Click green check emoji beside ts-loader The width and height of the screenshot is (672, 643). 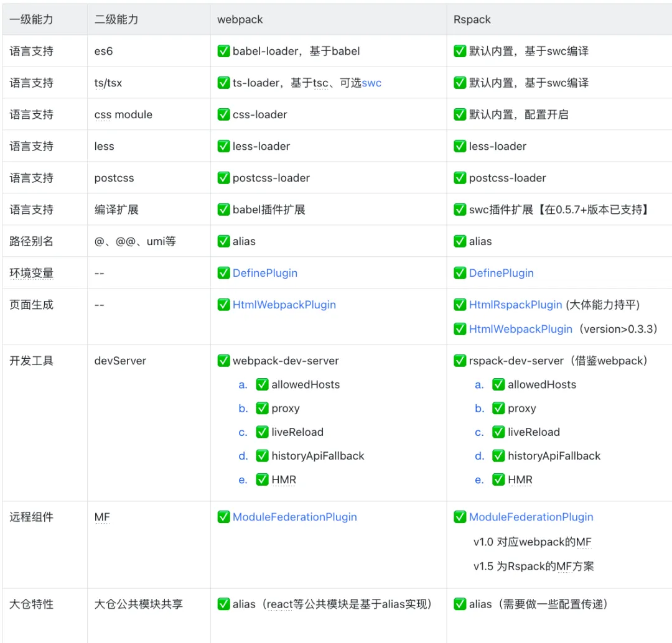(224, 83)
